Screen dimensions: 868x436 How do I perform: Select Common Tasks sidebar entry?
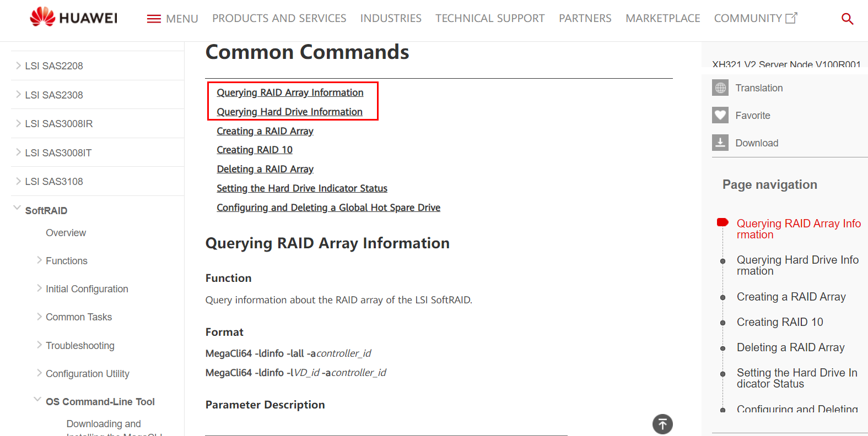79,317
